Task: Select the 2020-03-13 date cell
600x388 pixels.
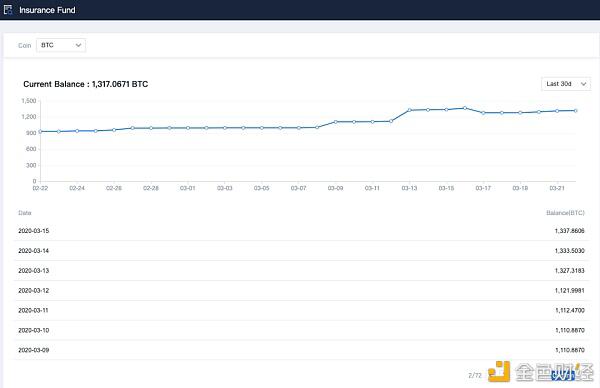Action: point(34,271)
